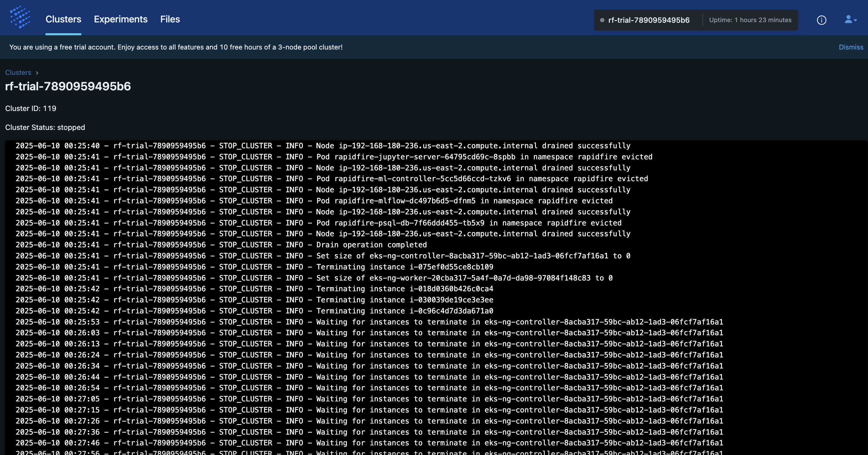This screenshot has height=455, width=868.
Task: Click the RapidFire logo icon
Action: coord(20,17)
